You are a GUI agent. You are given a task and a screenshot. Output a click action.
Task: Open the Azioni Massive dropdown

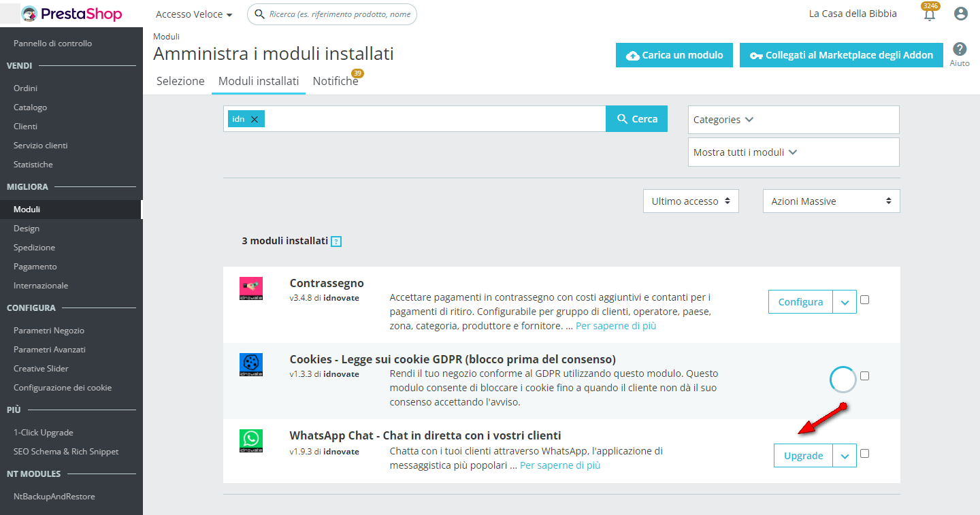(832, 201)
